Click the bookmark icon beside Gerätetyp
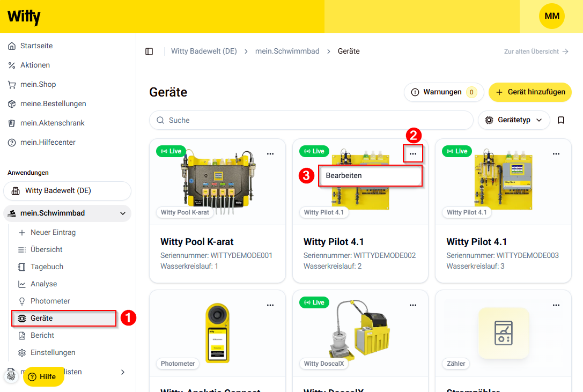Image resolution: width=583 pixels, height=392 pixels. pos(561,120)
